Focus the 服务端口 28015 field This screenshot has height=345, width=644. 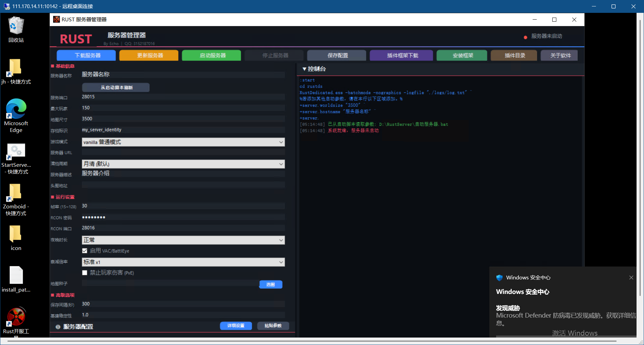pos(183,97)
